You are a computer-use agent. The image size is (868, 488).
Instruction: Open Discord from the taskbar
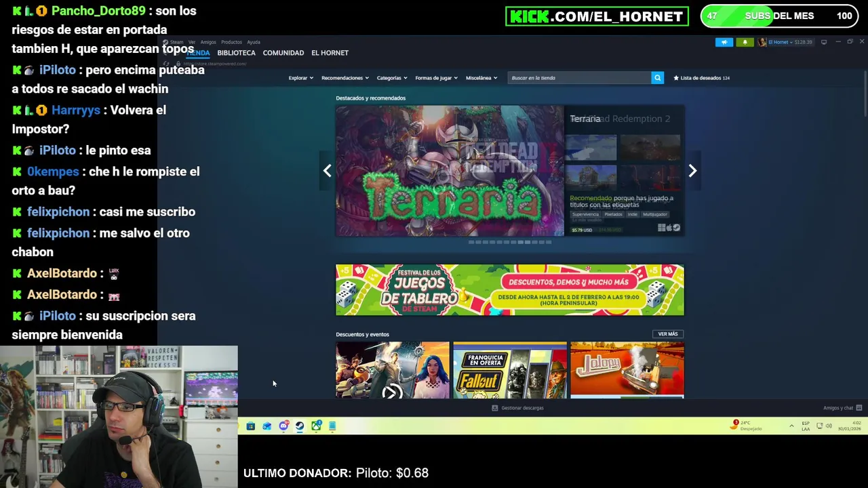click(x=283, y=426)
